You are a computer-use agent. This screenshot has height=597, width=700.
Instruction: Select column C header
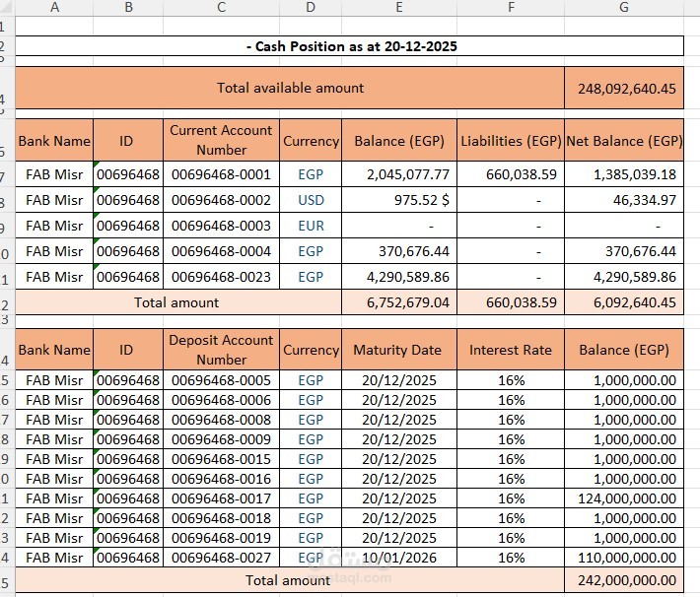click(222, 7)
